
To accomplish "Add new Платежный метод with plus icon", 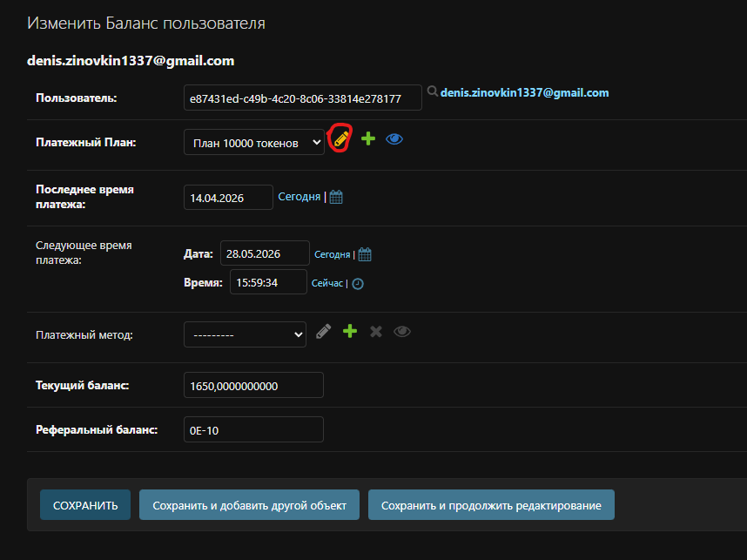I will [x=350, y=331].
